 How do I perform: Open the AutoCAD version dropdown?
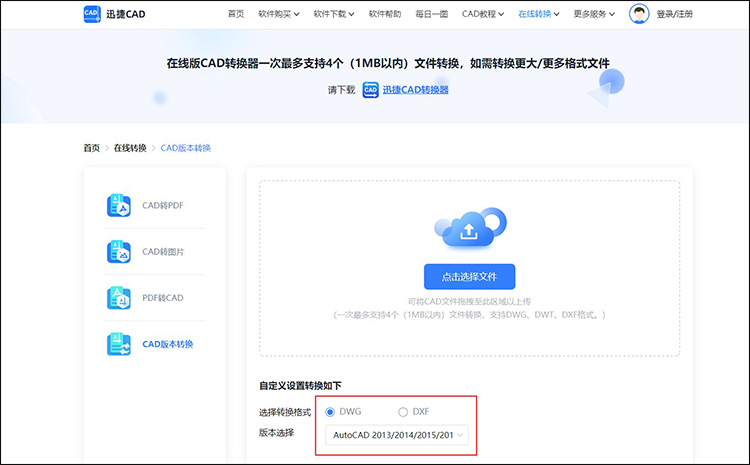tap(397, 435)
